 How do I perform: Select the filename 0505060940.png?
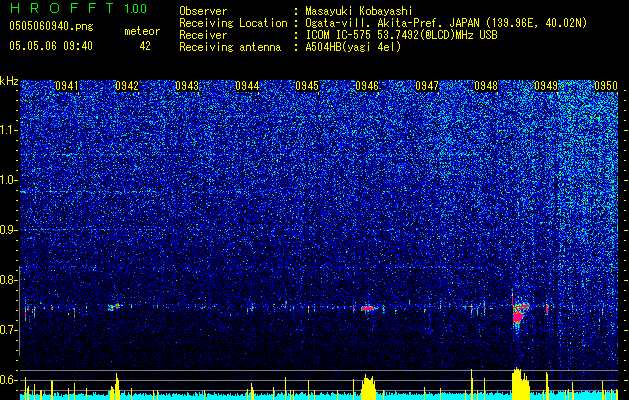[51, 26]
